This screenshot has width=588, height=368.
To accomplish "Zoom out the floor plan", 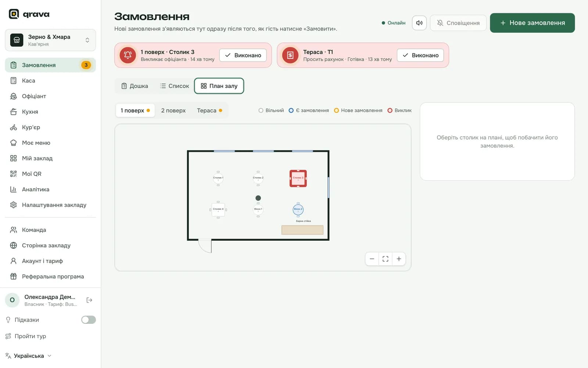I will point(372,259).
